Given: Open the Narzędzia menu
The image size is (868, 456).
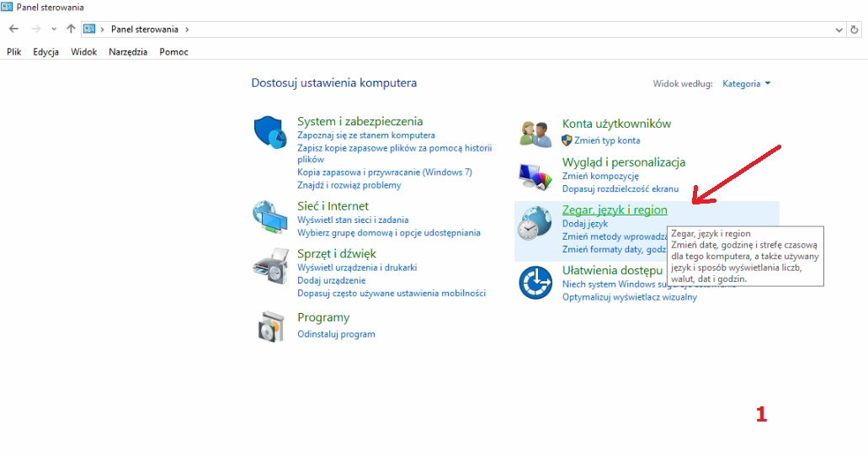Looking at the screenshot, I should [128, 52].
